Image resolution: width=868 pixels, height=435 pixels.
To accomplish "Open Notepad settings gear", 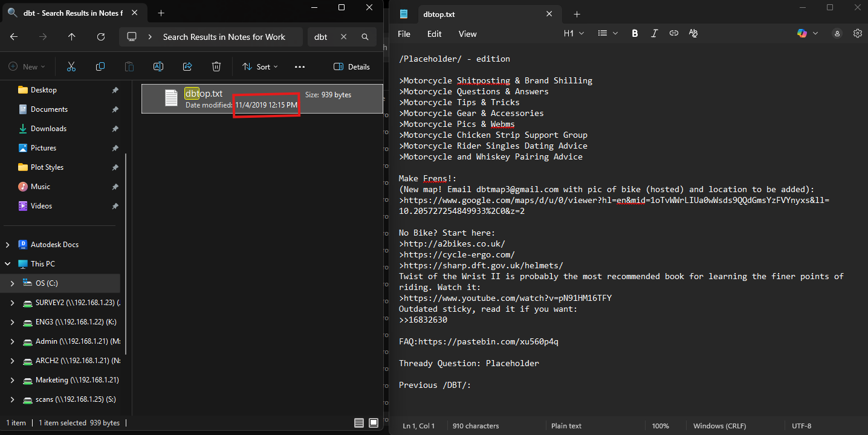I will (x=858, y=34).
